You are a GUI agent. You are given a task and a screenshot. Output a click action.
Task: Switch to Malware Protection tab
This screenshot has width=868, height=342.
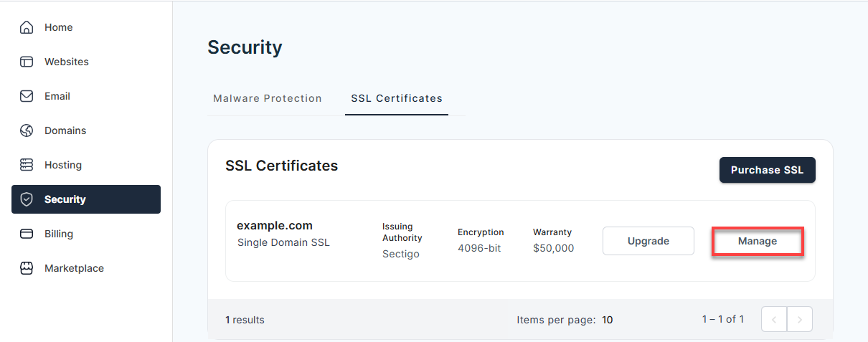coord(268,98)
